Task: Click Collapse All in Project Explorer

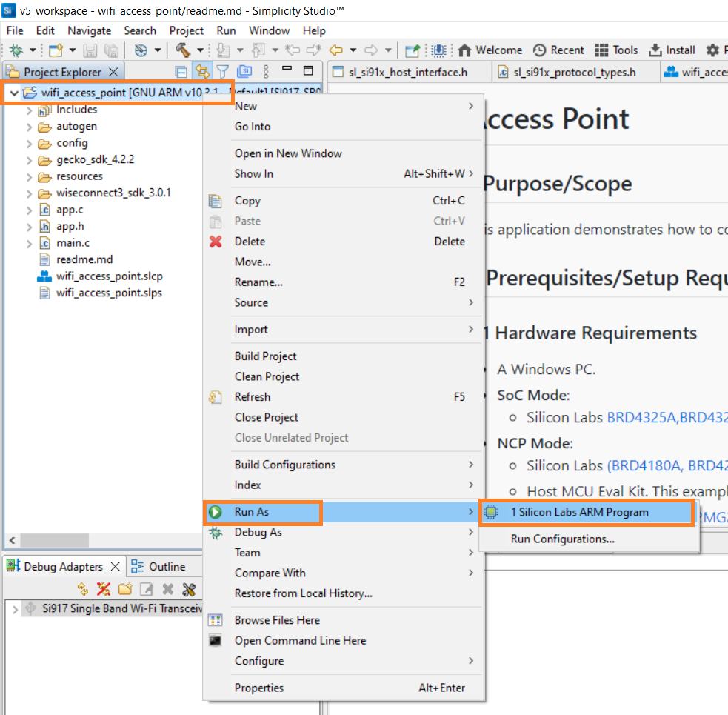Action: click(x=181, y=72)
